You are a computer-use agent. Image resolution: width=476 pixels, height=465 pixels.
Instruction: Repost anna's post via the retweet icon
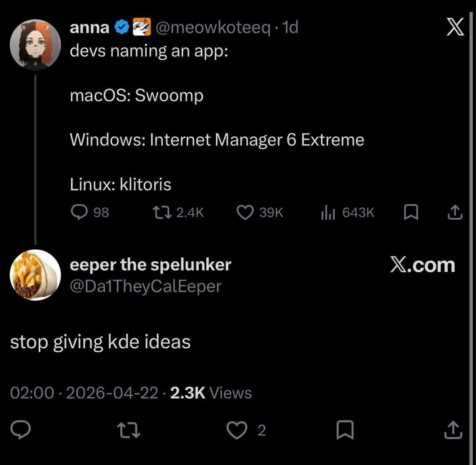(162, 212)
